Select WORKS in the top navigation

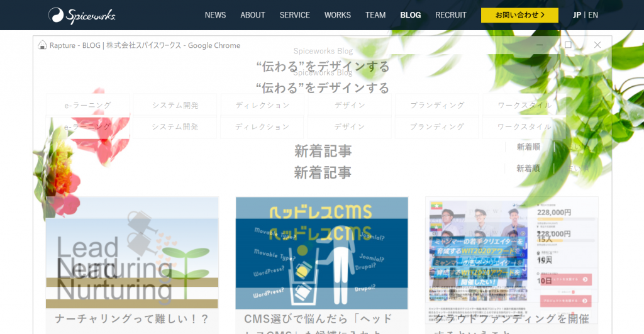[337, 15]
